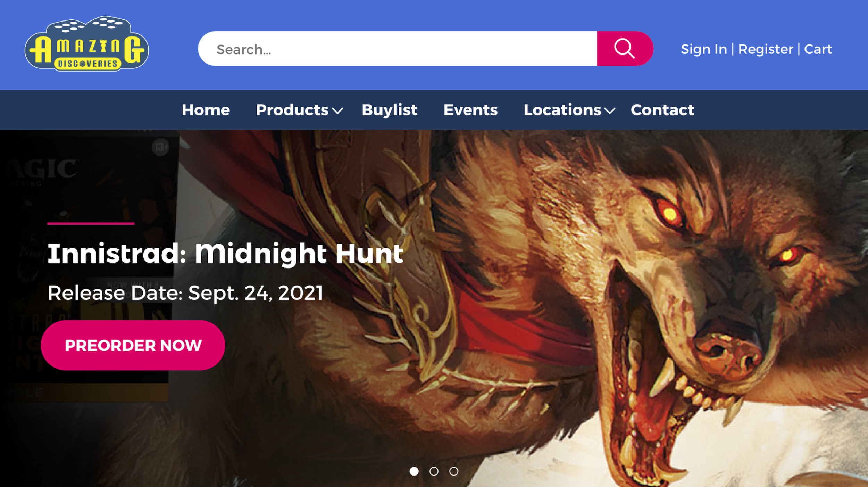This screenshot has width=868, height=487.
Task: Switch to the third carousel slide dot
Action: (454, 471)
